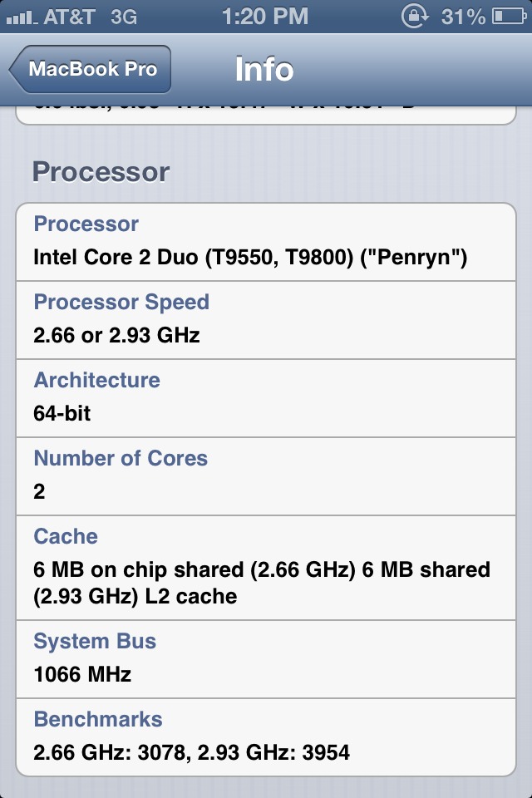Tap the battery level icon

pos(509,17)
